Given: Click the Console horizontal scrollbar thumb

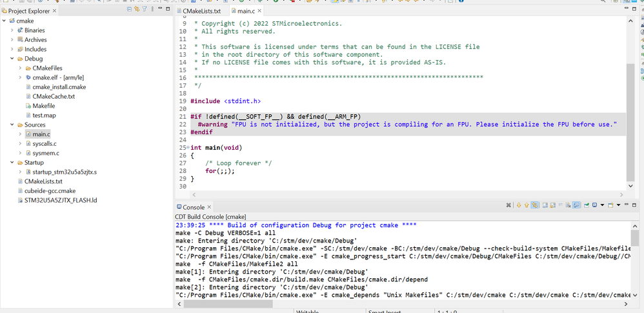Looking at the screenshot, I should pyautogui.click(x=228, y=304).
